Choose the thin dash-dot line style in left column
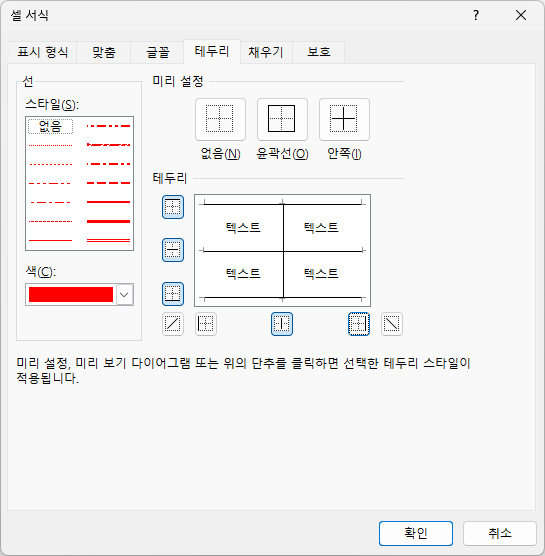 (50, 202)
